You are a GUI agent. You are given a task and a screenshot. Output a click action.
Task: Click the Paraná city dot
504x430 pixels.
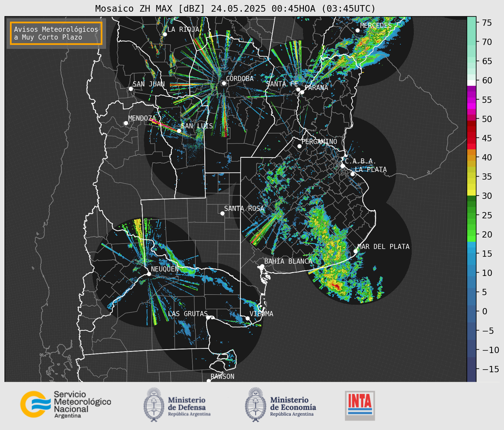coord(302,92)
